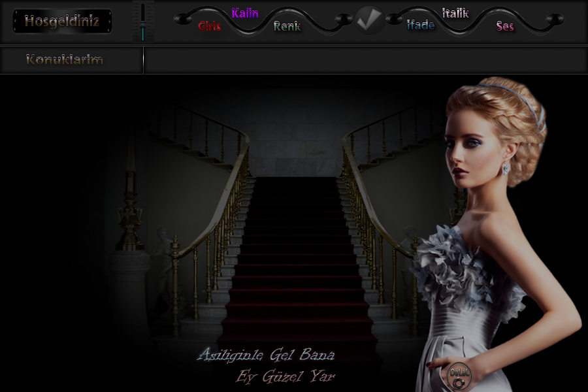Screen dimensions: 588x392
Task: Toggle the Ses sound option
Action: 504,26
